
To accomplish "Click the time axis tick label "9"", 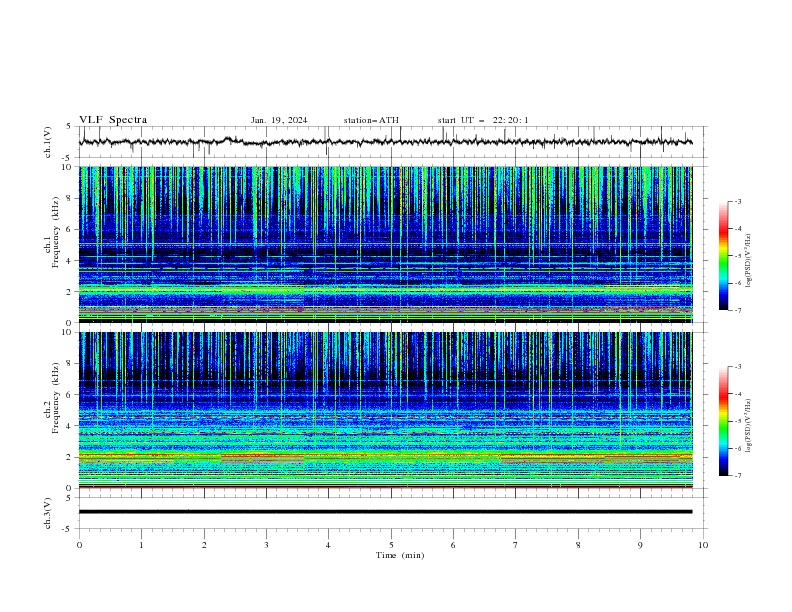I will pos(640,545).
